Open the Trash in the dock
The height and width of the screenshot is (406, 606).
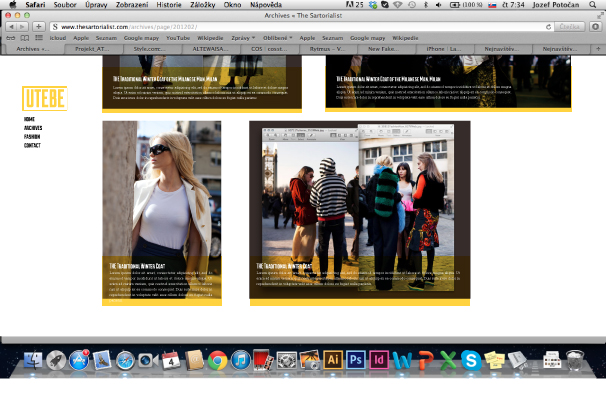click(574, 360)
